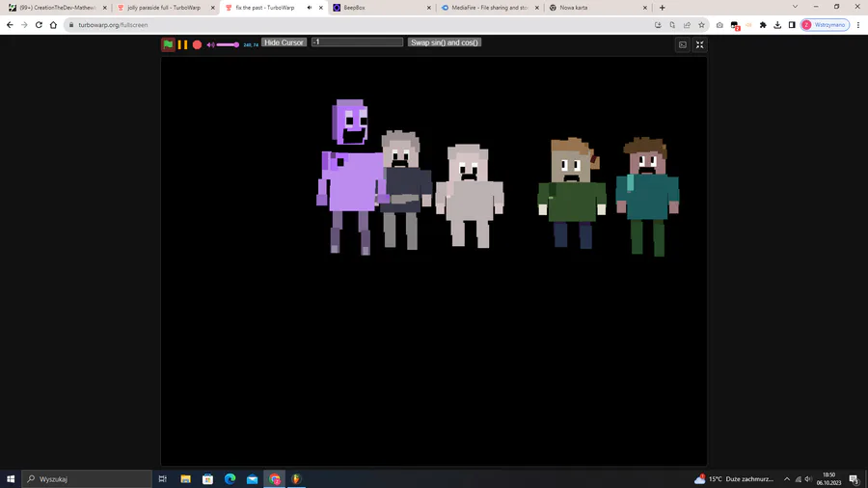Screen dimensions: 868x488
Task: Open tab search dropdown chevron
Action: coord(795,7)
